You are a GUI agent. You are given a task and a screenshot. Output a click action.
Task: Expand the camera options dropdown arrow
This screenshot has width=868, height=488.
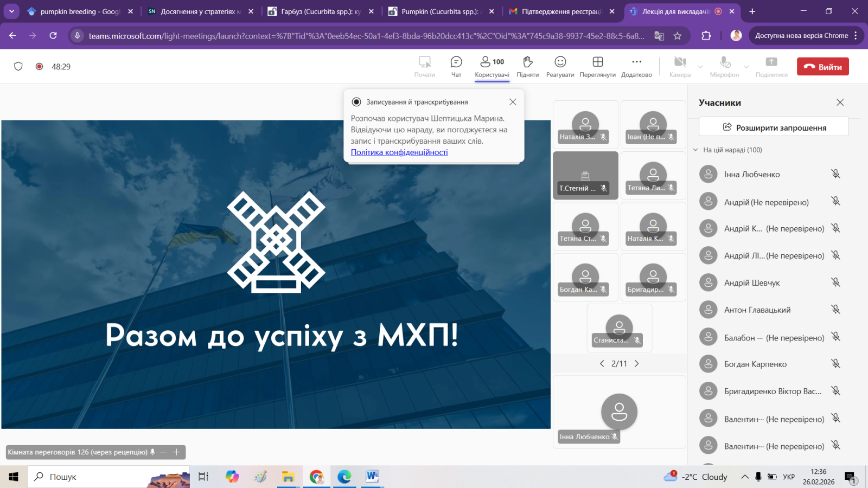(700, 67)
